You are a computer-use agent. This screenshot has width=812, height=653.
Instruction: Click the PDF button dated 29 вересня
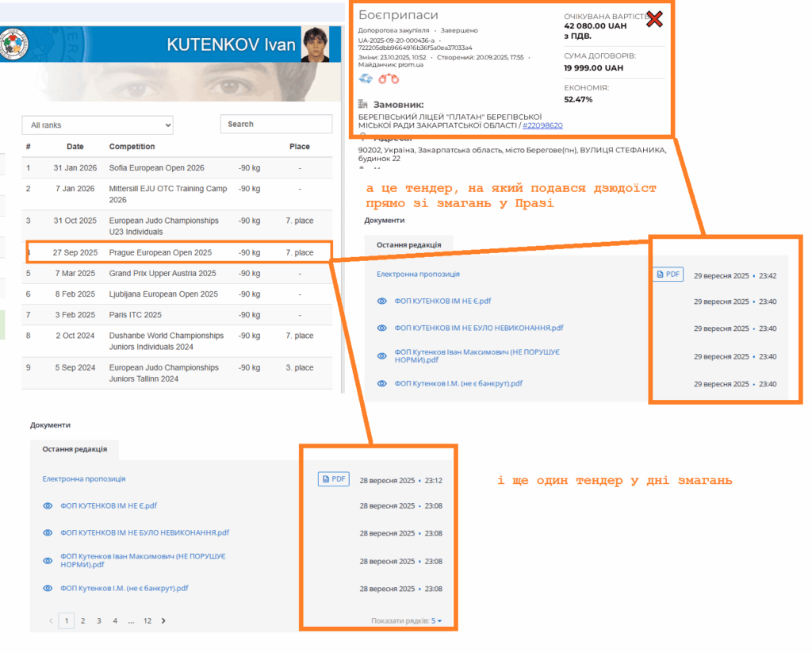(x=668, y=275)
